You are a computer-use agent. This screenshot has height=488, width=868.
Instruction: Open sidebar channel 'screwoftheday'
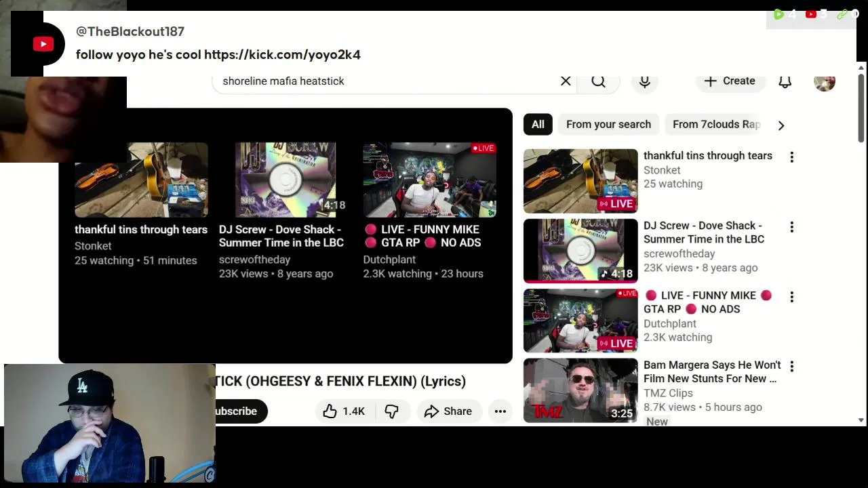(x=679, y=253)
